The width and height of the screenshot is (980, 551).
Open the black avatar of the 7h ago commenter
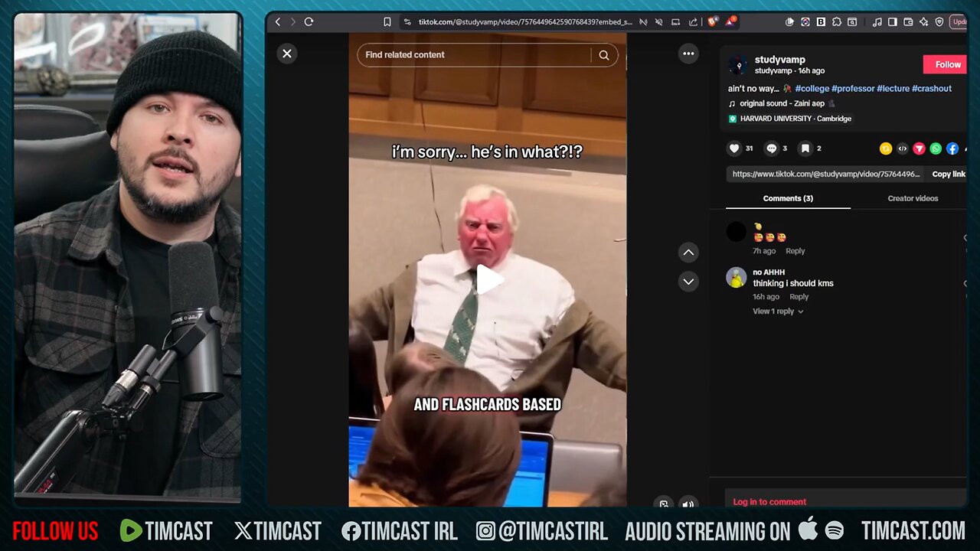(736, 231)
